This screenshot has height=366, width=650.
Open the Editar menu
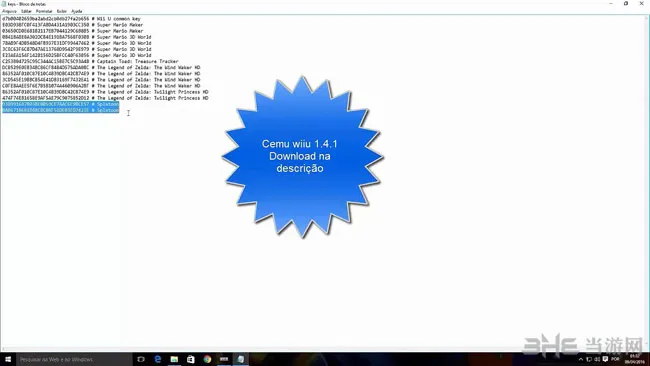(26, 11)
